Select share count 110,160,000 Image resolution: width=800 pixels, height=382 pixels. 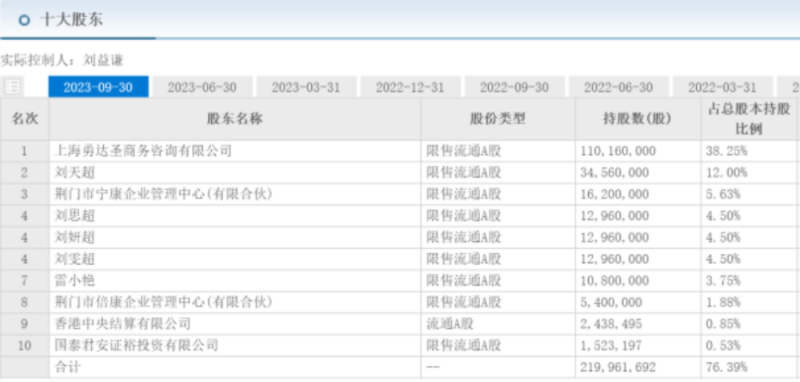click(x=618, y=151)
